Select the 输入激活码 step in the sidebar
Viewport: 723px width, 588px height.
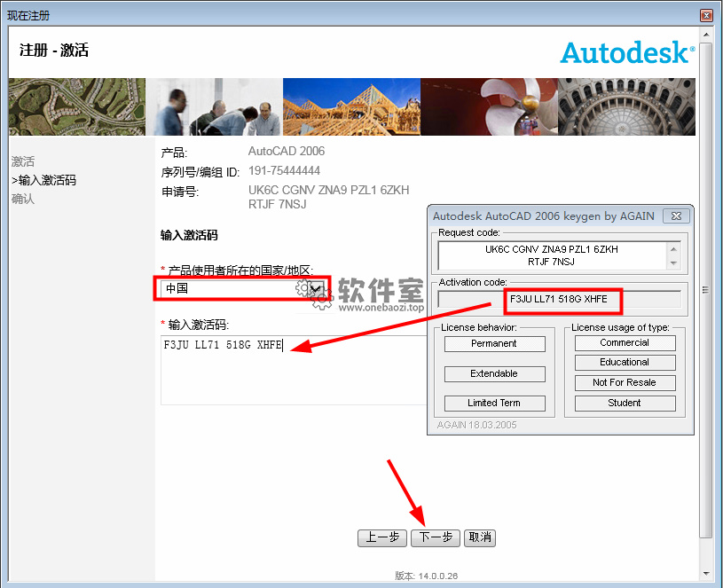[43, 180]
